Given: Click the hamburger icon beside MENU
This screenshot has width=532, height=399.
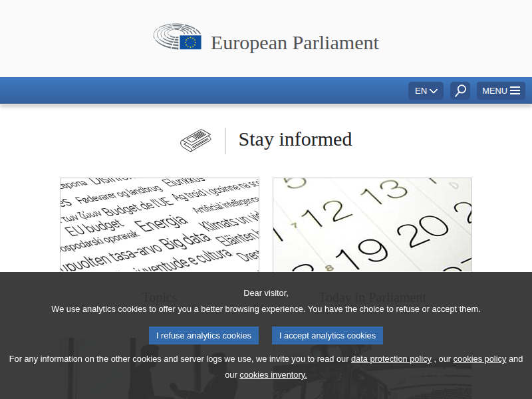Looking at the screenshot, I should pyautogui.click(x=515, y=90).
